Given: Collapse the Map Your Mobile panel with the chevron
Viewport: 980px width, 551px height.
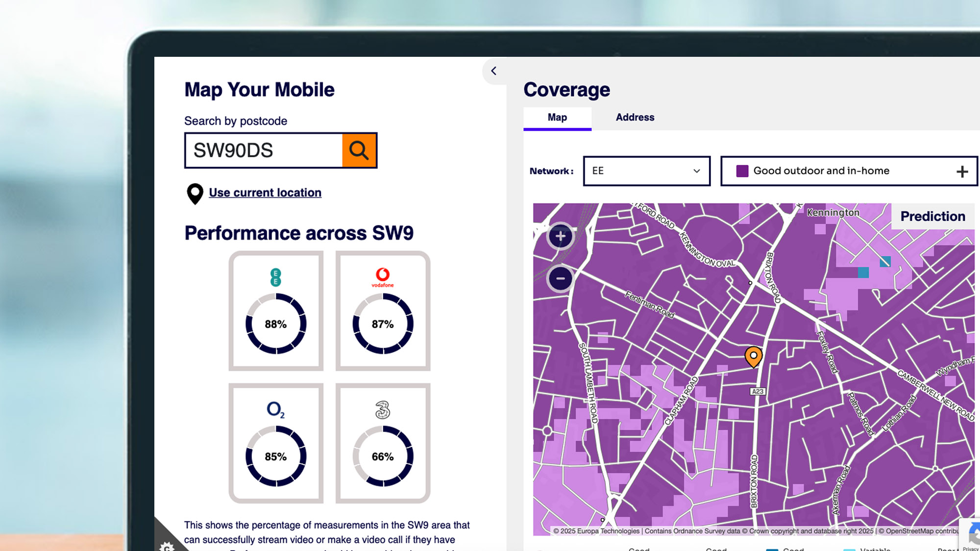Looking at the screenshot, I should point(493,71).
